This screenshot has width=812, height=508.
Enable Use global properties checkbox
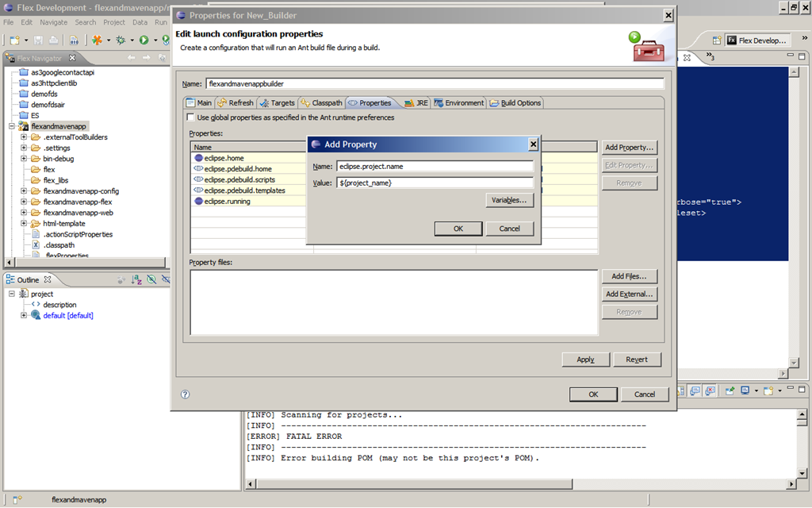[x=190, y=117]
